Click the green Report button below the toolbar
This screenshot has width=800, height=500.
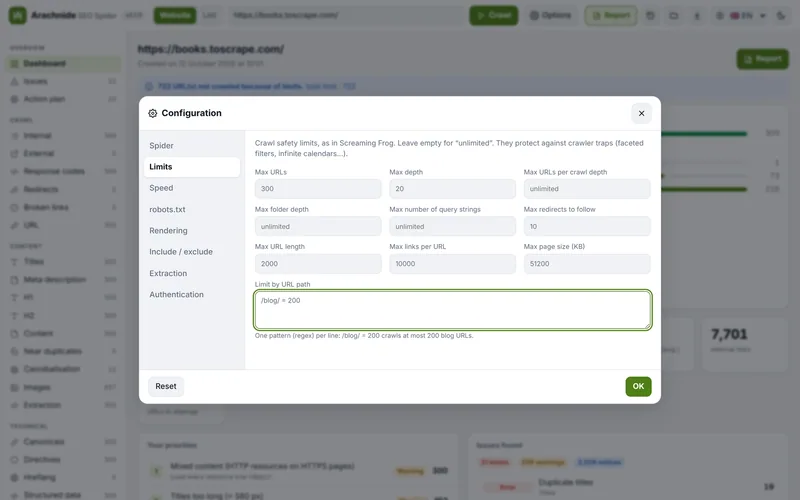tap(762, 59)
